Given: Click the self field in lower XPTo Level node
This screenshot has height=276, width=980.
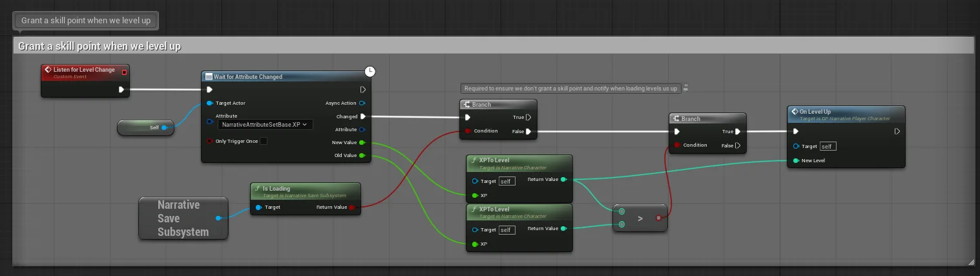Looking at the screenshot, I should (x=506, y=230).
